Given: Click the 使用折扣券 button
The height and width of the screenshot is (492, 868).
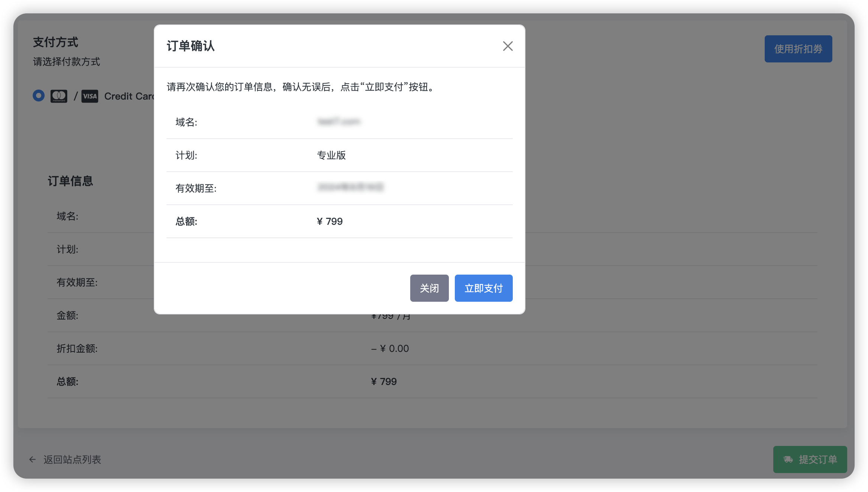Looking at the screenshot, I should 798,49.
